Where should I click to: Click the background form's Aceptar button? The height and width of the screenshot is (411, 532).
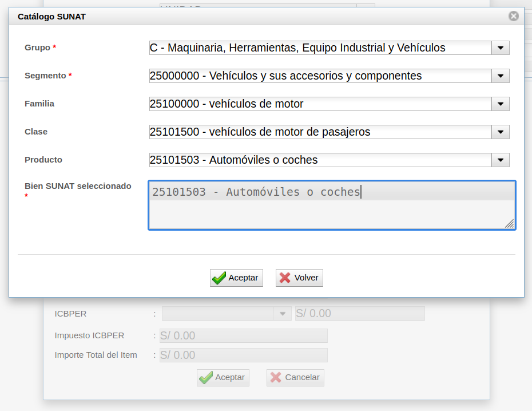click(223, 378)
